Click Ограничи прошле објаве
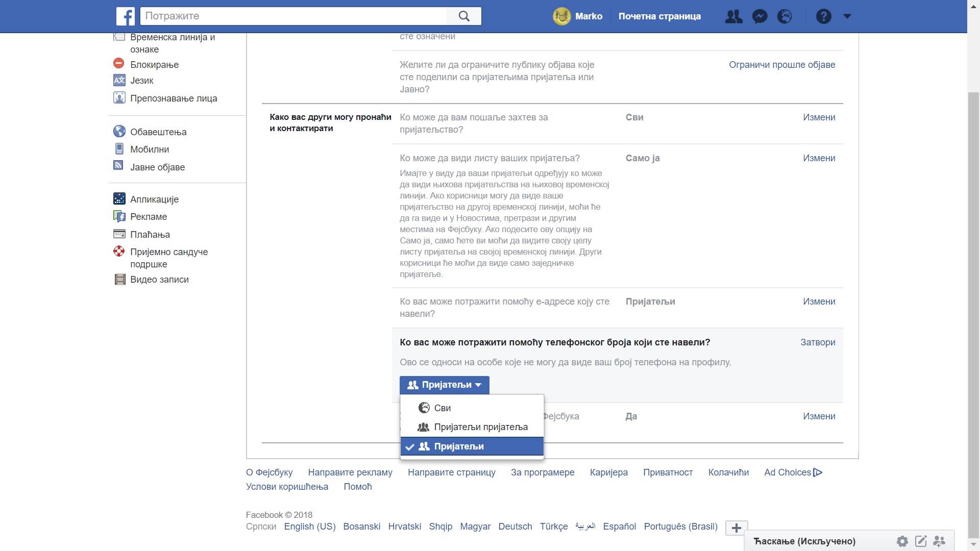 click(782, 64)
